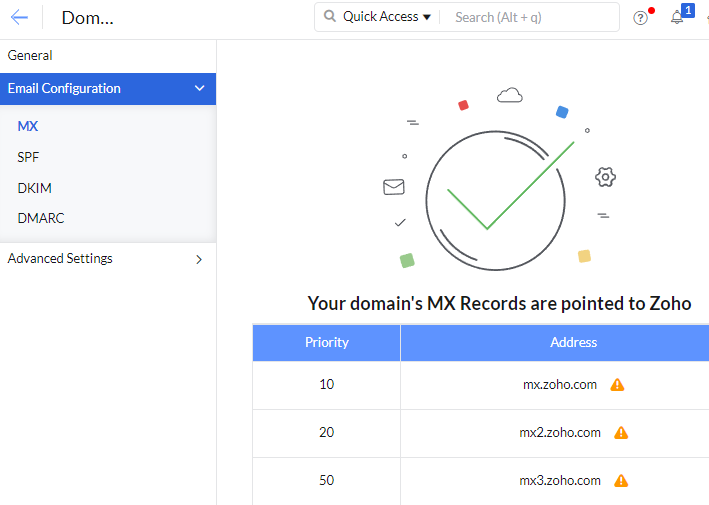Click the priority 20 cell
The height and width of the screenshot is (505, 709).
point(326,433)
